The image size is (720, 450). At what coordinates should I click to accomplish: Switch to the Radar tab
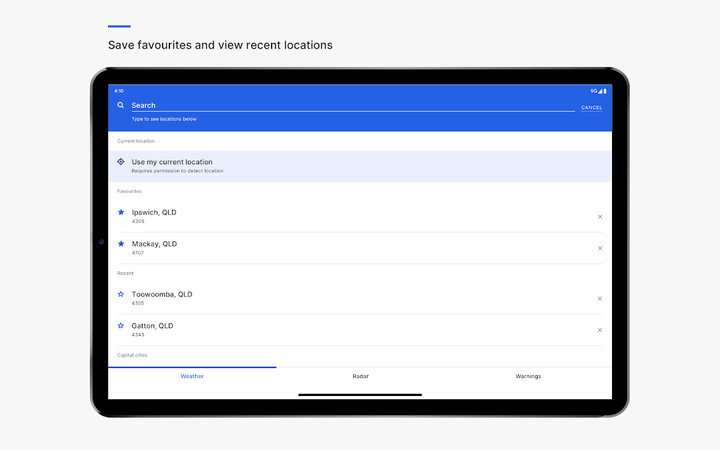pos(360,376)
